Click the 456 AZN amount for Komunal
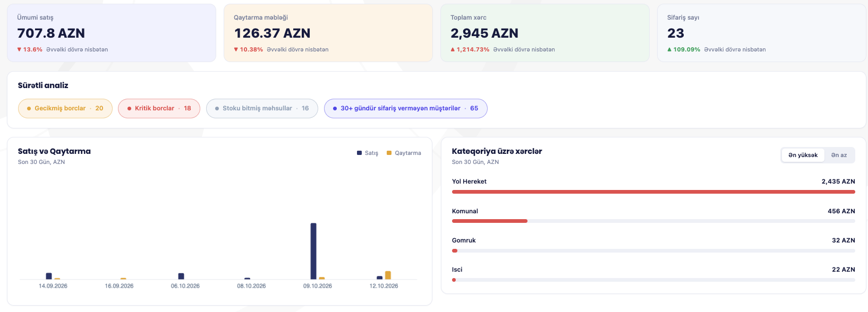This screenshot has width=868, height=312. pyautogui.click(x=841, y=211)
